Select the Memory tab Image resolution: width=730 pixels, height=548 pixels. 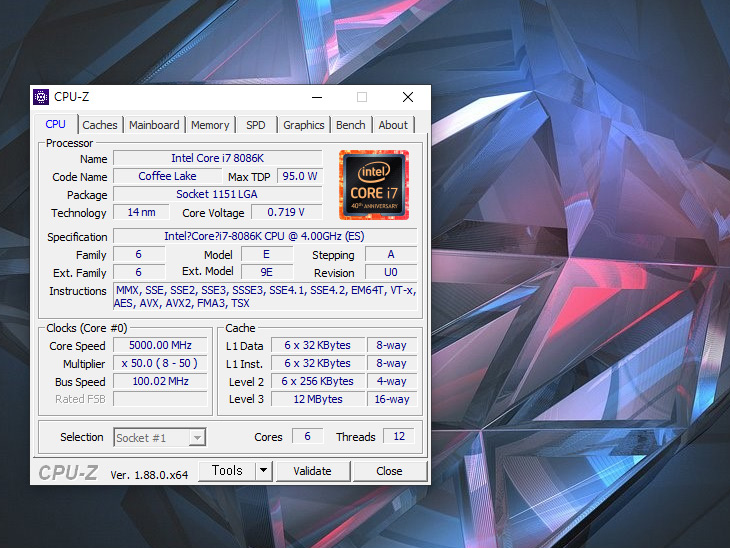210,125
